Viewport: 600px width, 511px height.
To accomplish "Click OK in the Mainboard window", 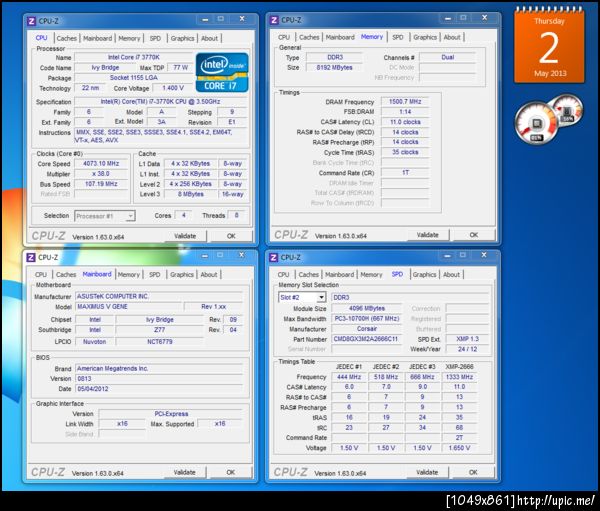I will (x=231, y=472).
